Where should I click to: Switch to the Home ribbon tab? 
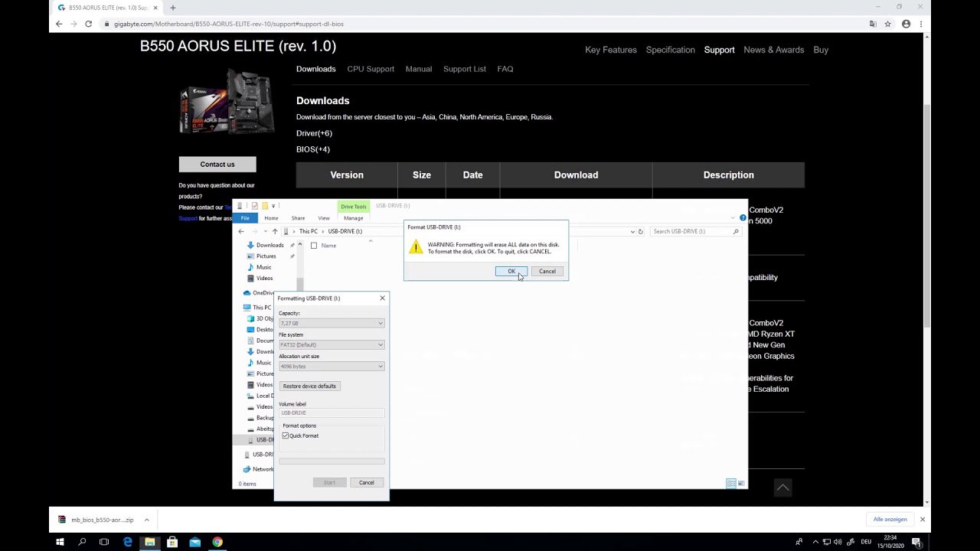(x=271, y=218)
